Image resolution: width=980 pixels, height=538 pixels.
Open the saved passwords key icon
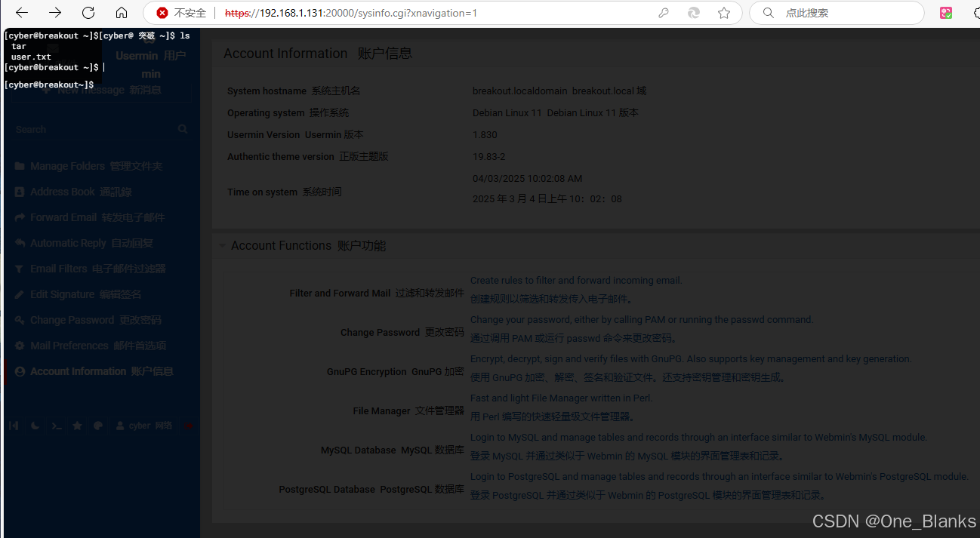coord(664,13)
